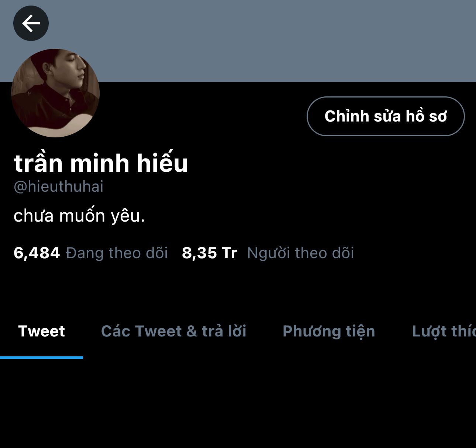476x448 pixels.
Task: Click the empty tweet timeline area
Action: [x=238, y=403]
